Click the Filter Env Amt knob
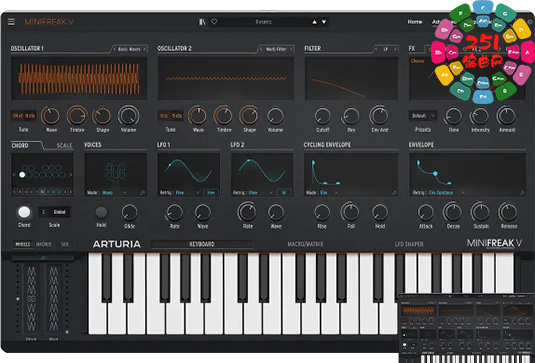This screenshot has width=535, height=363. 379,116
